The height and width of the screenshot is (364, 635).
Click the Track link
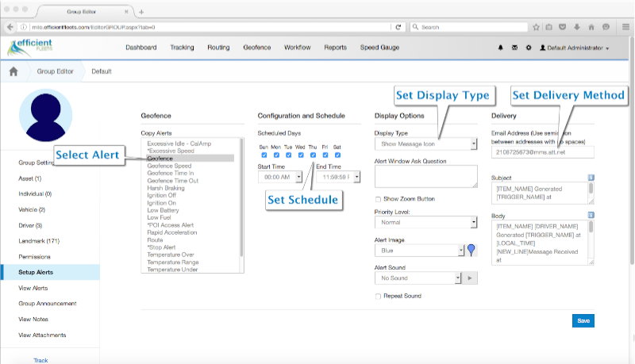[40, 360]
